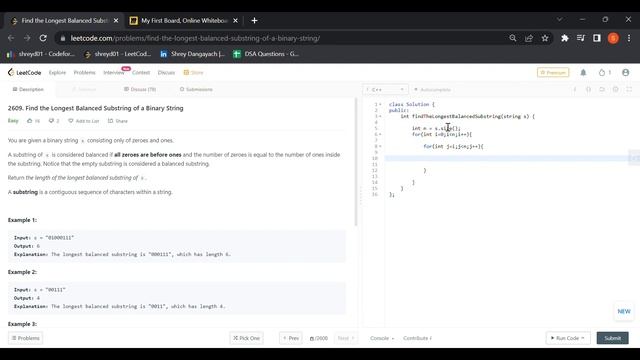Reload the current page
The width and height of the screenshot is (640, 360).
(x=43, y=38)
